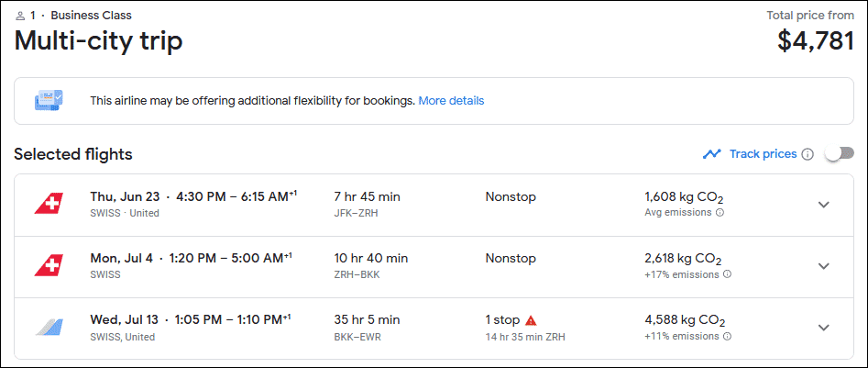Image resolution: width=868 pixels, height=368 pixels.
Task: Expand the ZRH–BKK flight details
Action: pyautogui.click(x=823, y=265)
